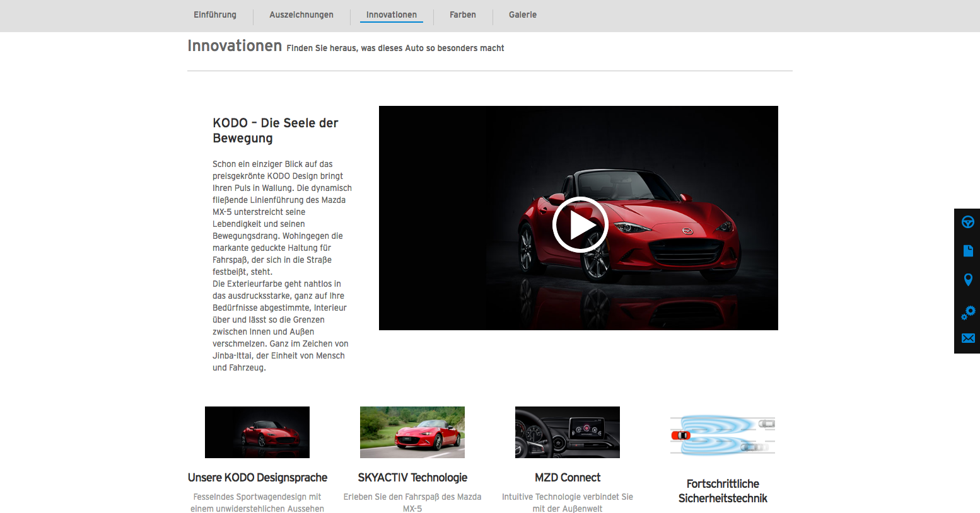Image resolution: width=980 pixels, height=513 pixels.
Task: Open the brochure document sidebar icon
Action: 968,251
